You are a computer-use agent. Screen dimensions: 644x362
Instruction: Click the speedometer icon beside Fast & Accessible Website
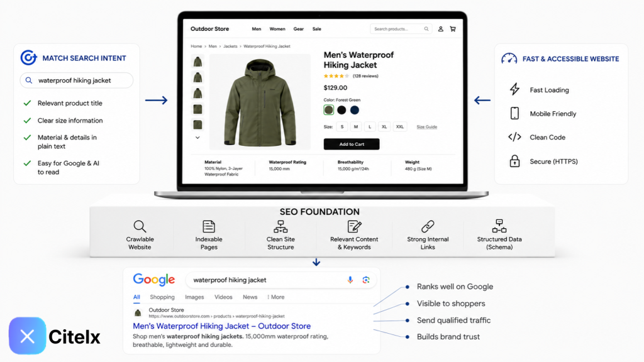coord(509,58)
